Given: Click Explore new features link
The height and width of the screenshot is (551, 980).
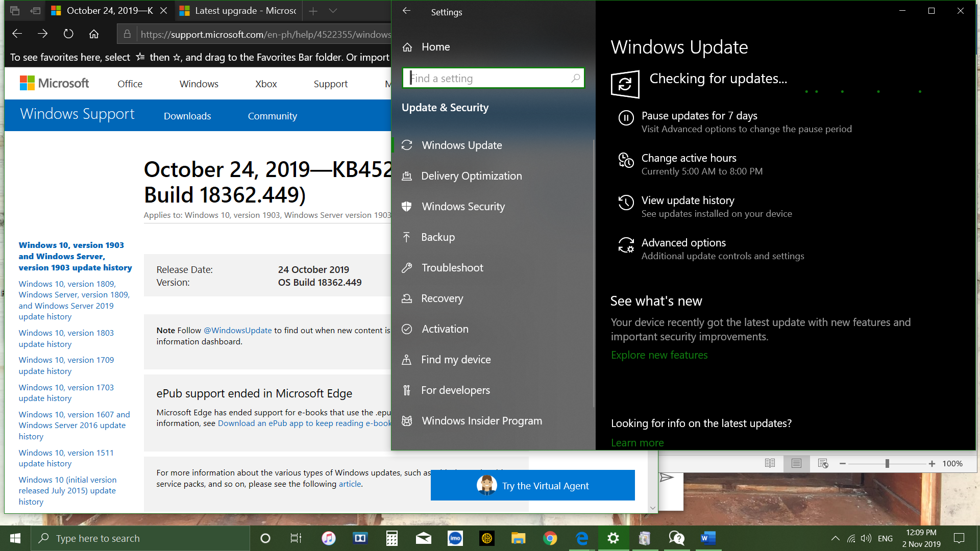Looking at the screenshot, I should 659,355.
